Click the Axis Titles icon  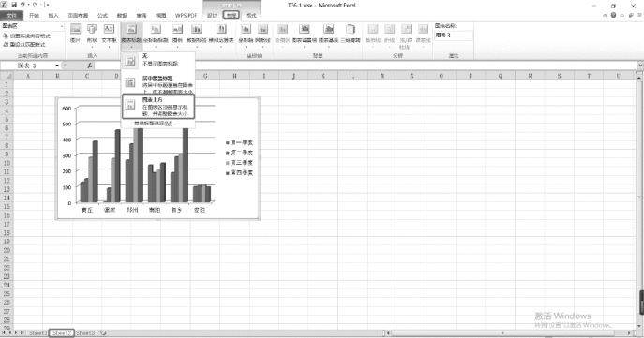pos(156,30)
